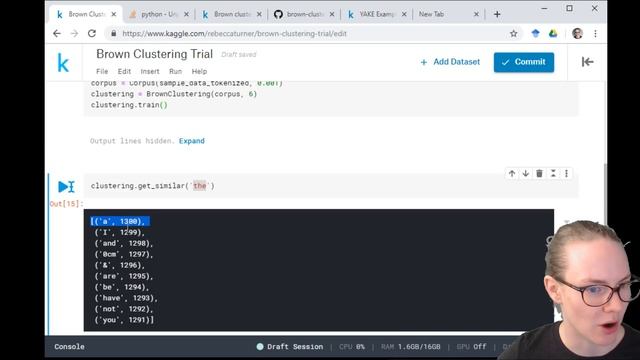Click the clustering.train() code line

point(129,105)
